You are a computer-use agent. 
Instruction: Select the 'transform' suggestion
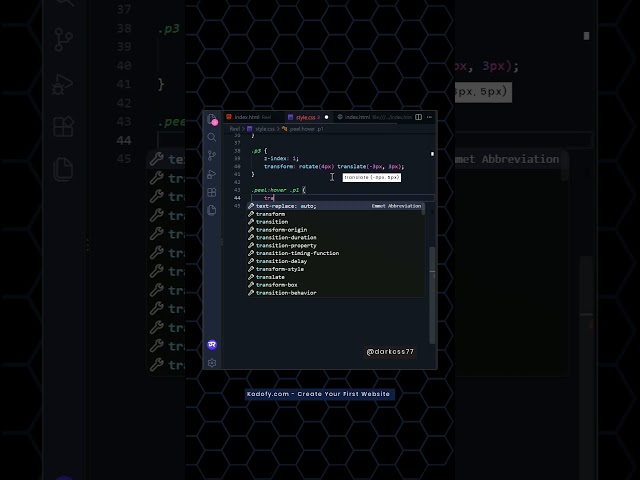336,214
